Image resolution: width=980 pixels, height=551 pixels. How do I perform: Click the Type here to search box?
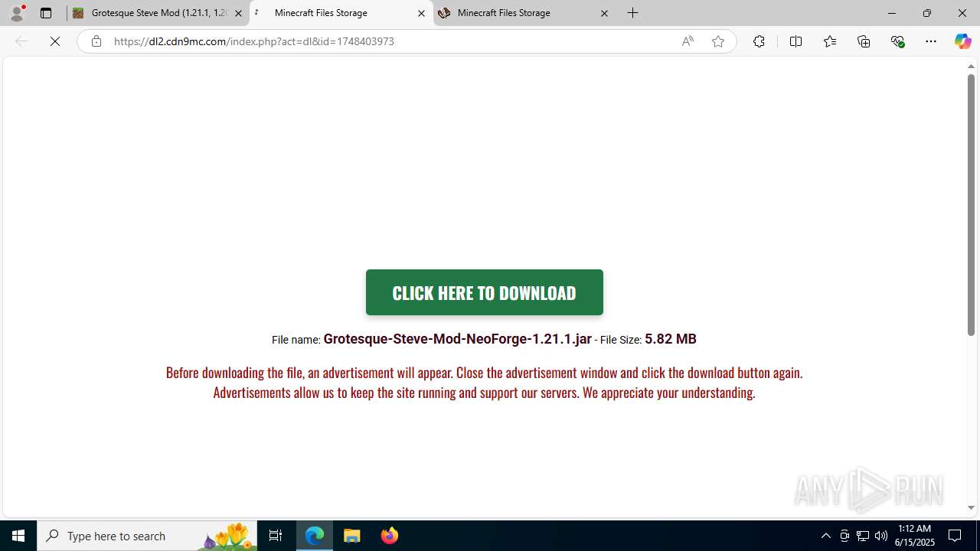[x=147, y=536]
